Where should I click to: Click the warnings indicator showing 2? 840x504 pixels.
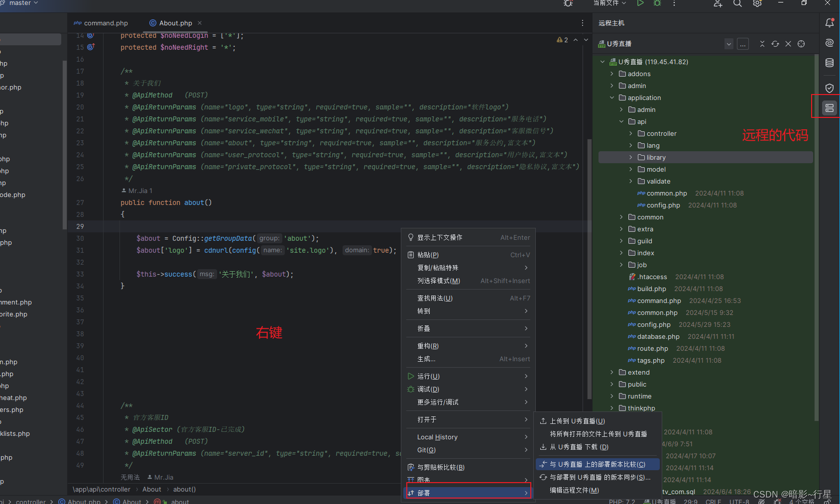[x=562, y=40]
